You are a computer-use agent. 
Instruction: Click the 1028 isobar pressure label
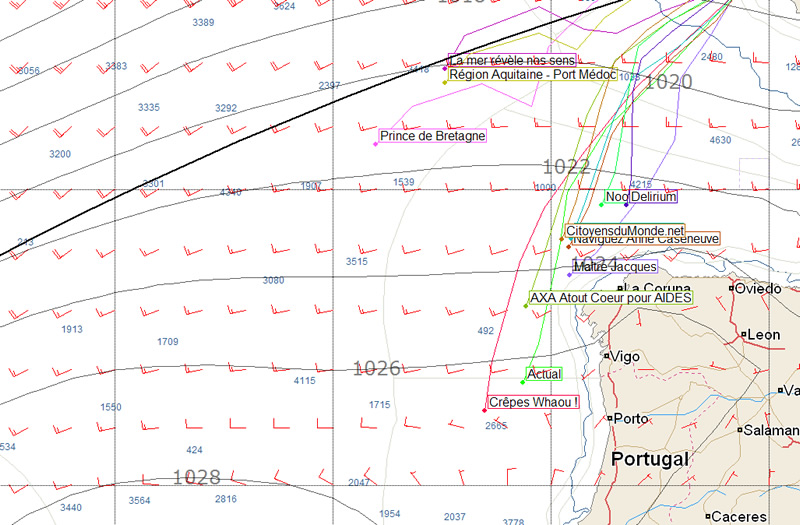(197, 476)
